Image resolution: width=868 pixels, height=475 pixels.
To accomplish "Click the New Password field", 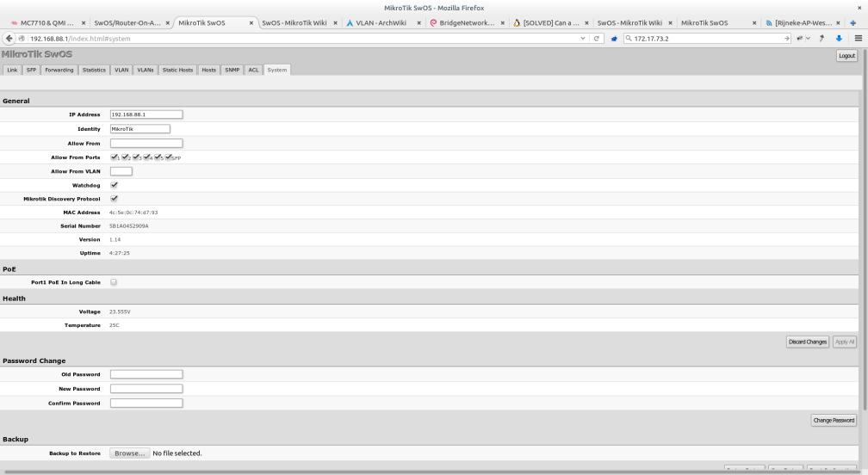I will (146, 389).
